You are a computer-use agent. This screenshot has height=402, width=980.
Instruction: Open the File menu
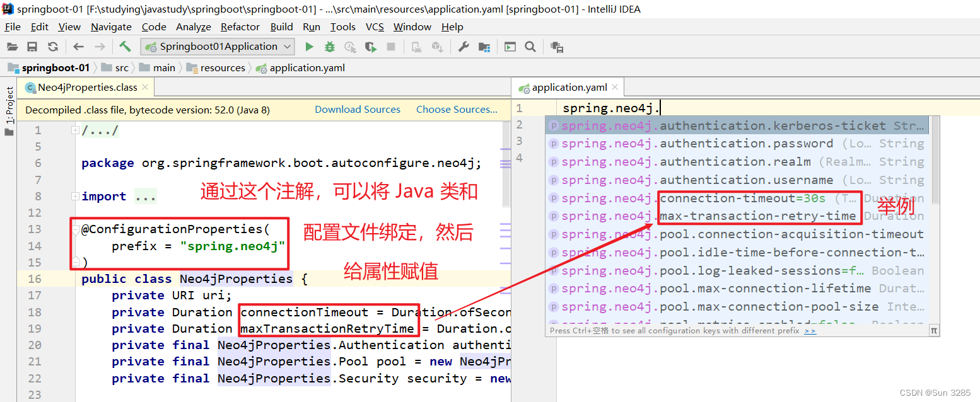click(x=13, y=26)
